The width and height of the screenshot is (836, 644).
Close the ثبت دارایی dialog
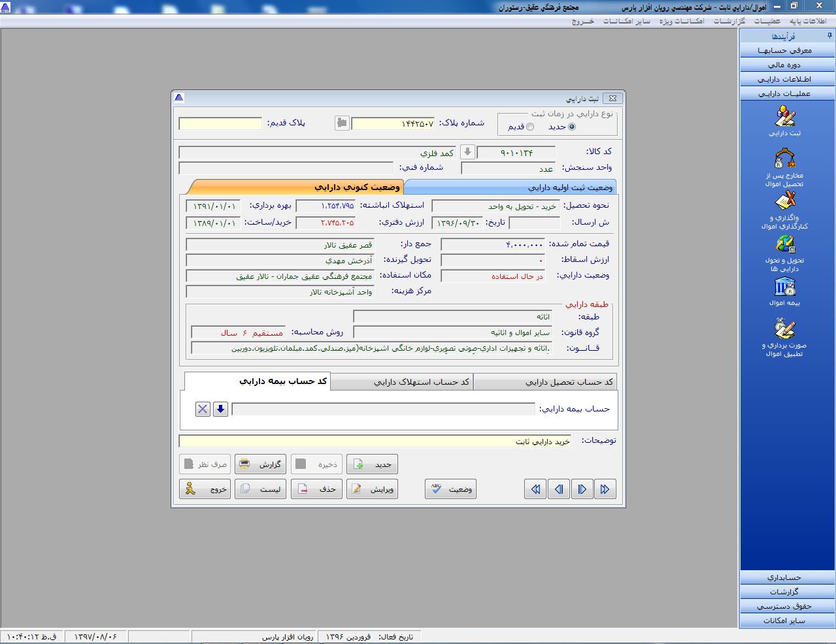click(x=612, y=98)
